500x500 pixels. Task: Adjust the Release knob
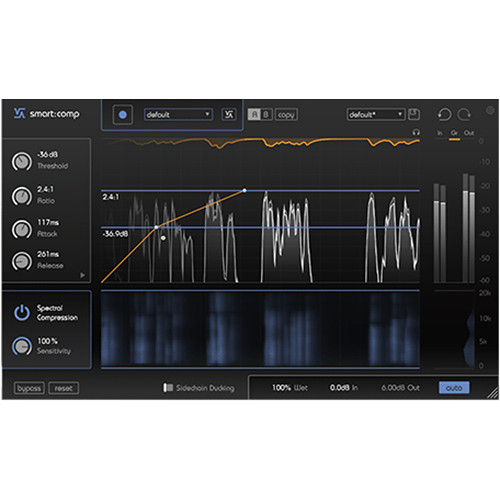[22, 261]
